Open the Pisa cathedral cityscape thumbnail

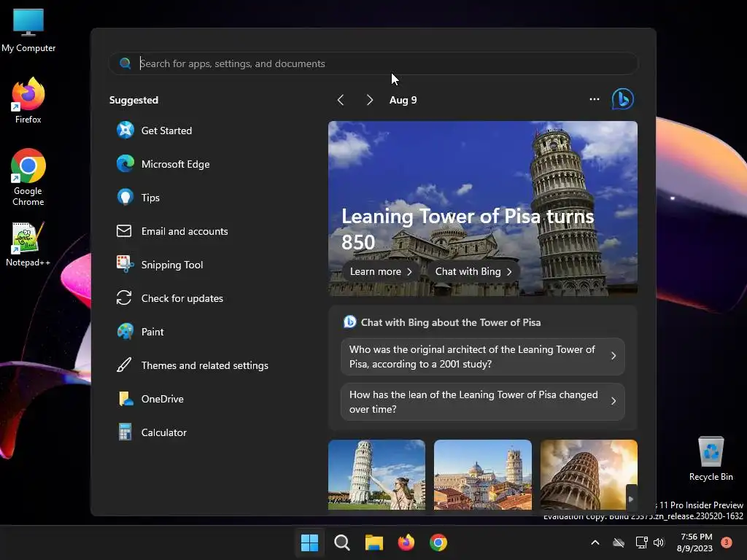point(483,474)
